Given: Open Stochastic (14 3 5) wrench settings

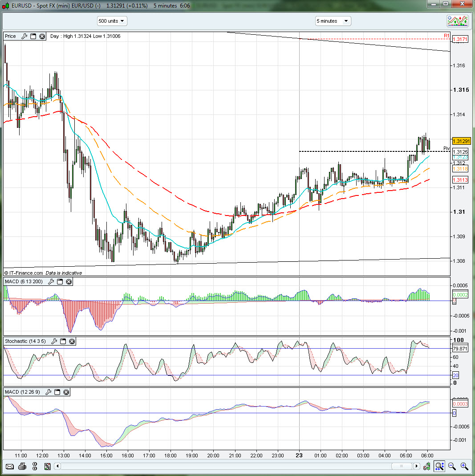Looking at the screenshot, I should click(x=54, y=342).
